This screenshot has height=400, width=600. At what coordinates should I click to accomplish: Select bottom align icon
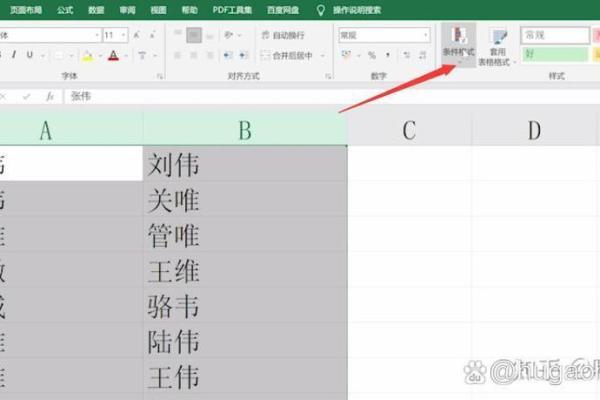[x=210, y=35]
